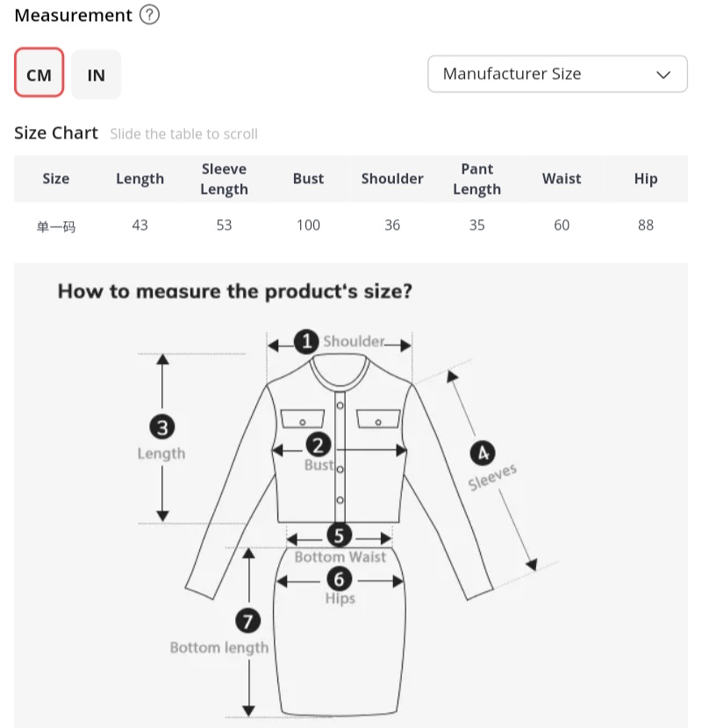Viewport: 702px width, 728px height.
Task: Select the CM unit toggle
Action: [x=39, y=75]
